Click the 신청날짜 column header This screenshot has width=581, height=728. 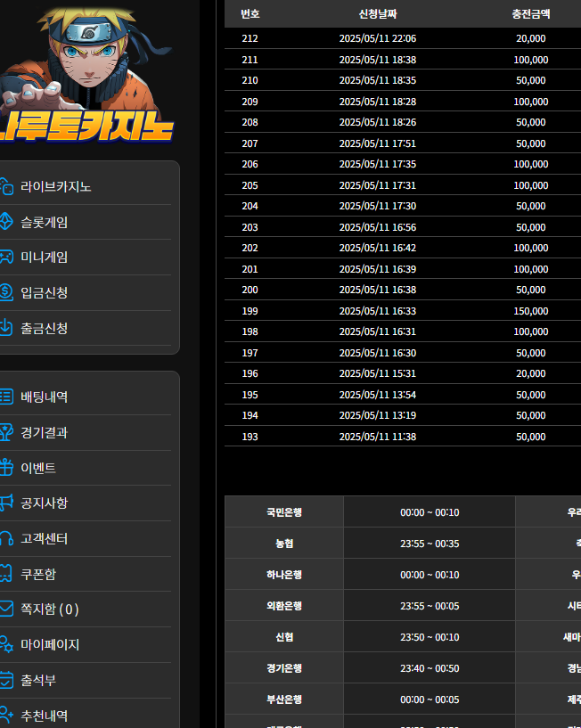(x=378, y=14)
